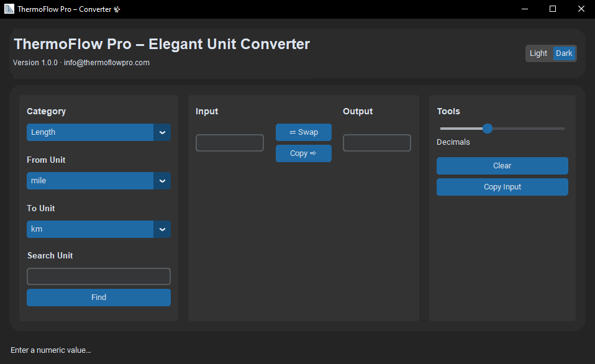Click the From Unit chevron arrow
The height and width of the screenshot is (364, 595).
pyautogui.click(x=162, y=181)
